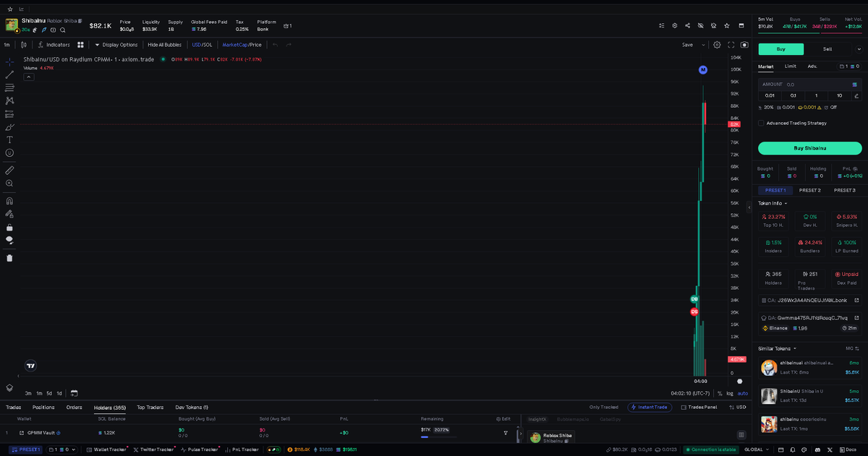Toggle the magnet snap mode
868x456 pixels.
point(9,201)
